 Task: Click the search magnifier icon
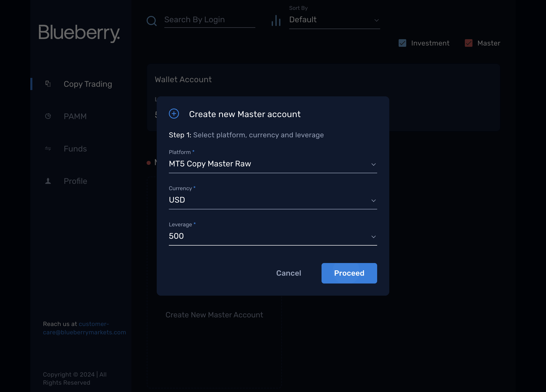[152, 21]
